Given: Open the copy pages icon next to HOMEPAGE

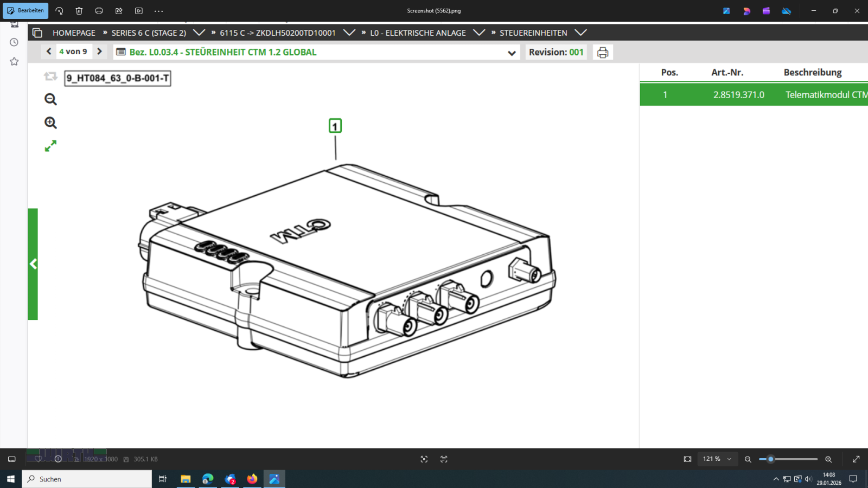Looking at the screenshot, I should coord(37,33).
